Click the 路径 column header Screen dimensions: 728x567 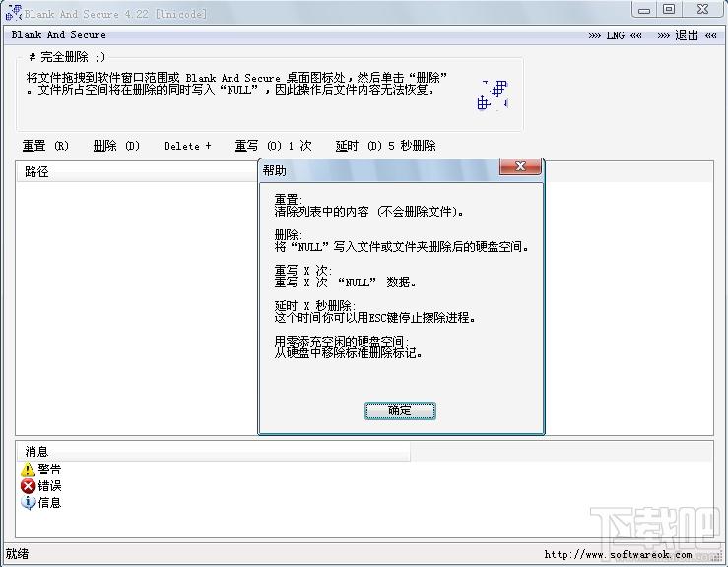[x=137, y=172]
